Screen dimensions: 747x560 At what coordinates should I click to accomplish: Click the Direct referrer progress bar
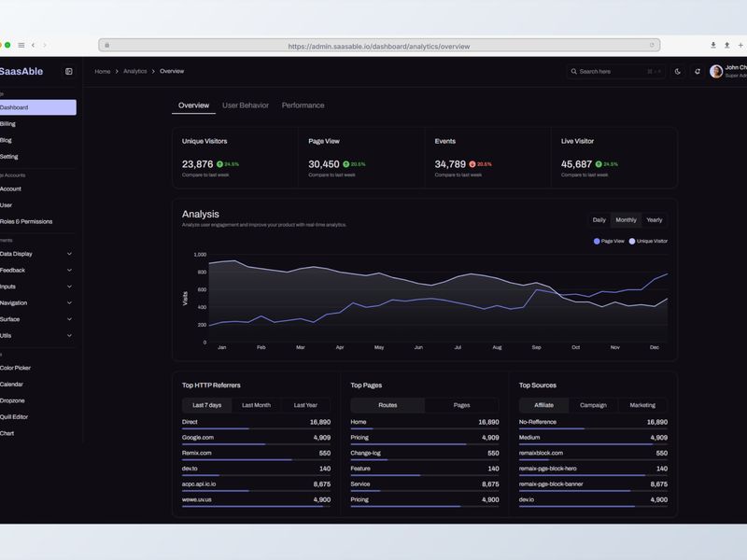[256, 429]
